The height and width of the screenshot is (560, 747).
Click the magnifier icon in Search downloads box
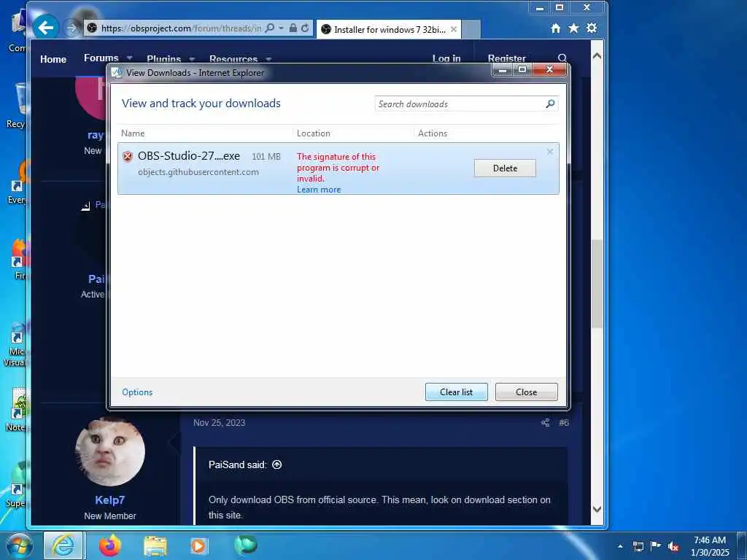click(550, 104)
